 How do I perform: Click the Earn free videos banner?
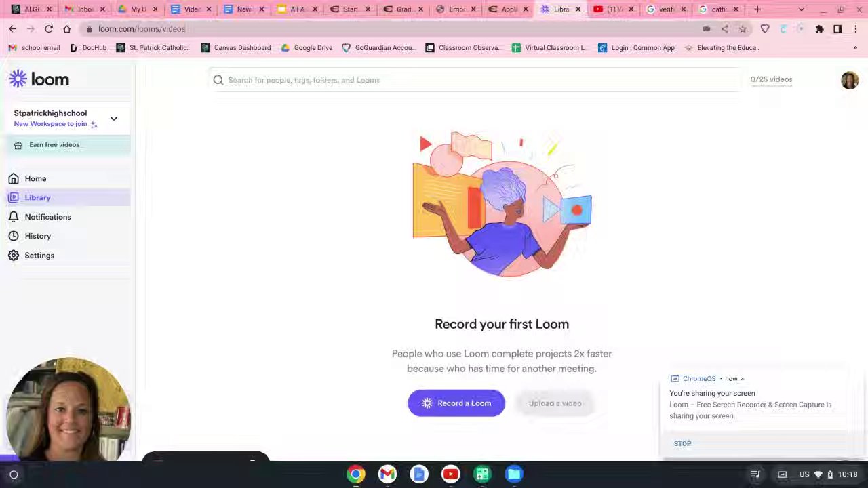(x=68, y=145)
